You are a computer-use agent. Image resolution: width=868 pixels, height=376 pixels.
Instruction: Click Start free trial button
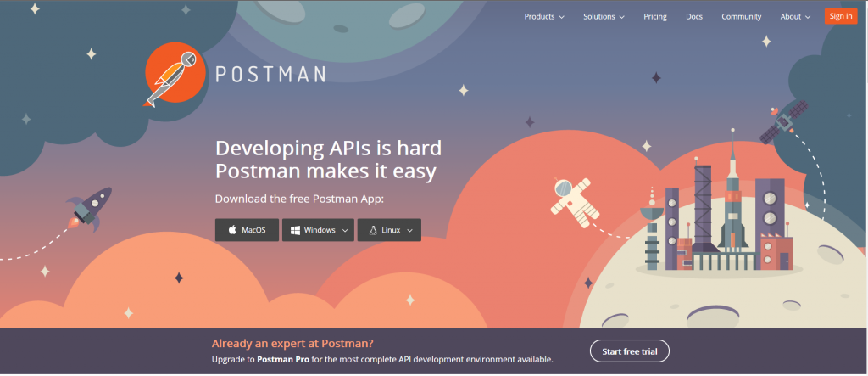click(630, 351)
